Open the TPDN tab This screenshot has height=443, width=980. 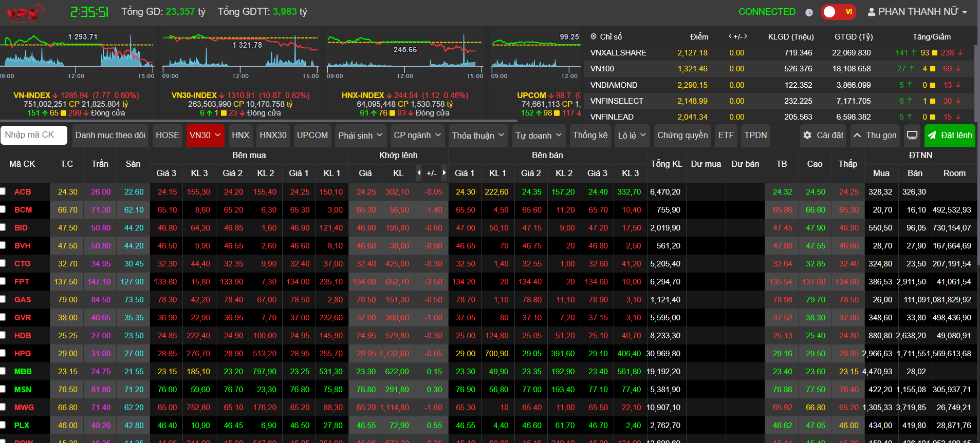(755, 135)
